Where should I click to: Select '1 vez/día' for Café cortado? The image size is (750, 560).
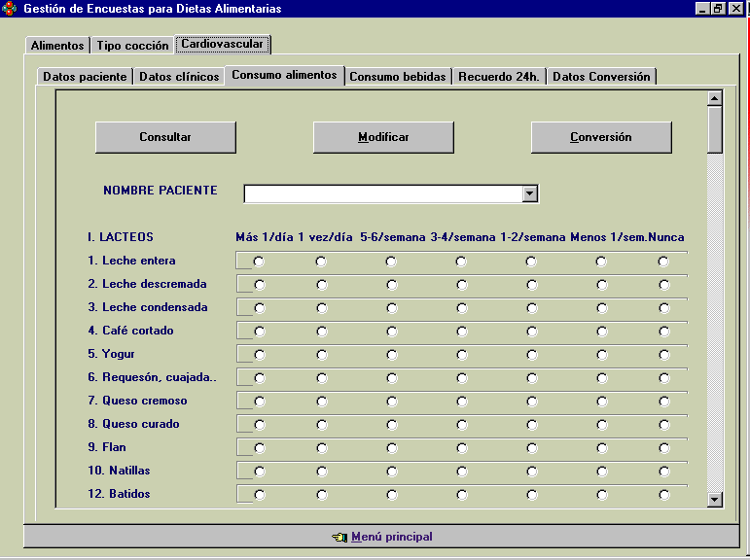pos(321,332)
